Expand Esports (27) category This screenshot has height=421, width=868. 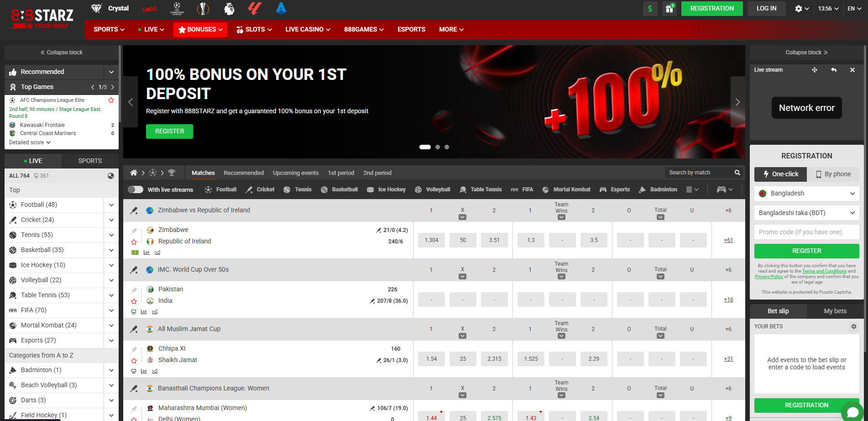(x=111, y=341)
